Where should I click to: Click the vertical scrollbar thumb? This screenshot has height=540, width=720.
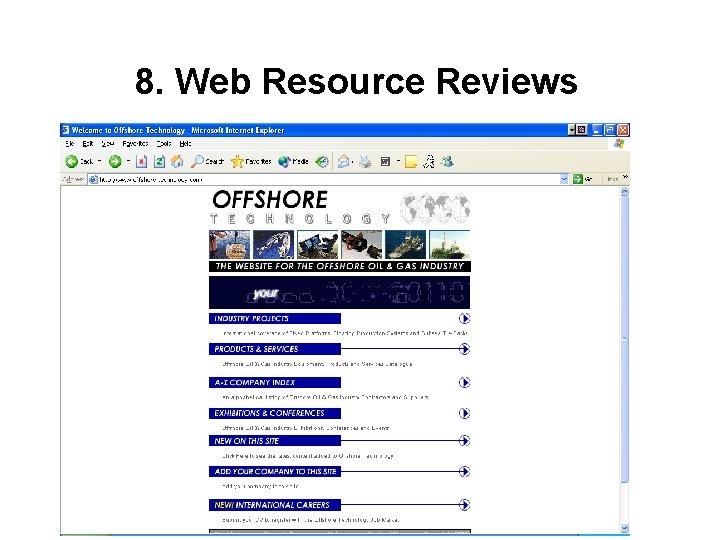click(624, 340)
